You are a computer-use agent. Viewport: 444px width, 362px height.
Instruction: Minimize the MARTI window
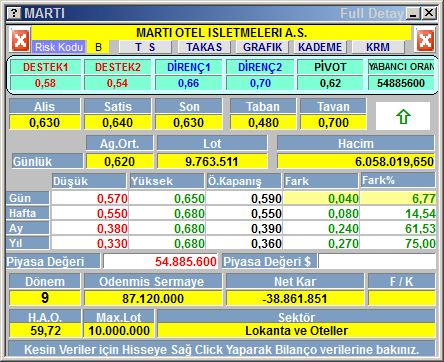(x=413, y=13)
